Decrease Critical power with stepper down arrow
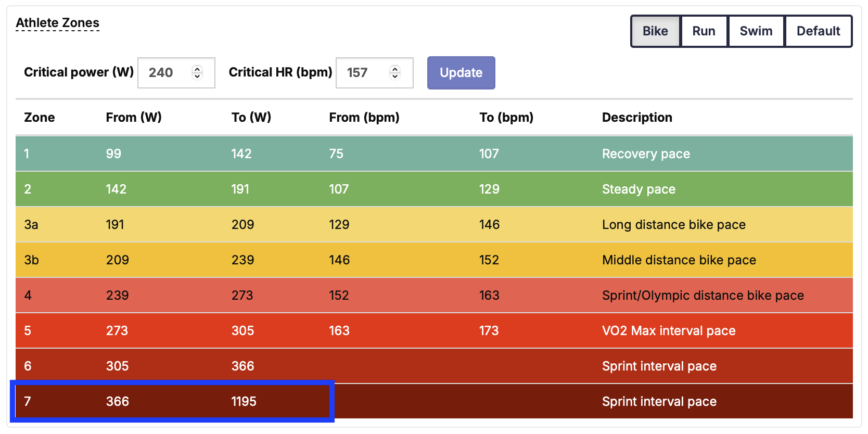 click(197, 76)
